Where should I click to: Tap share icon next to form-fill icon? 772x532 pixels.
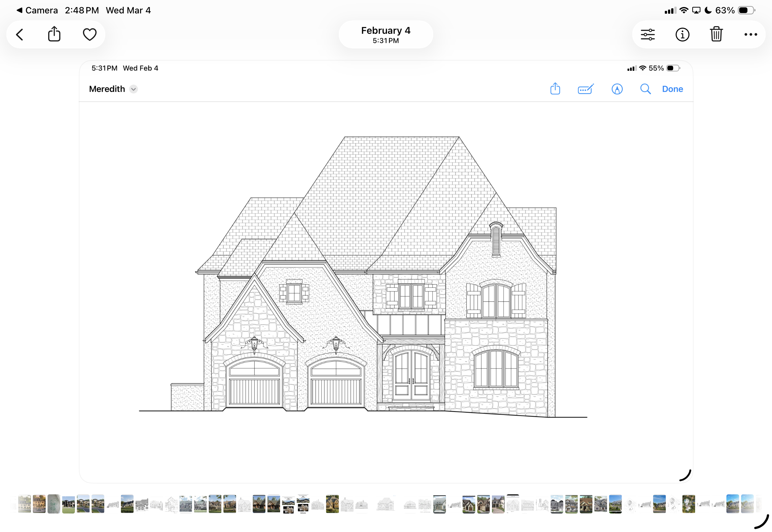555,89
